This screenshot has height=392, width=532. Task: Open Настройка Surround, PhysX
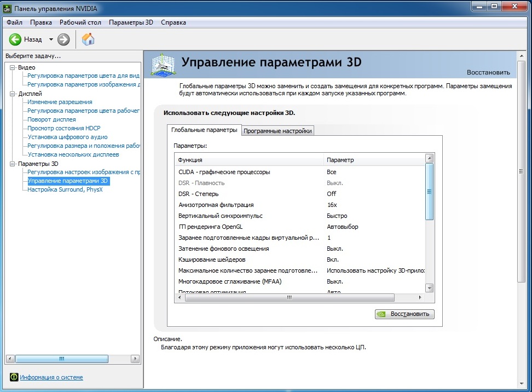click(x=65, y=190)
